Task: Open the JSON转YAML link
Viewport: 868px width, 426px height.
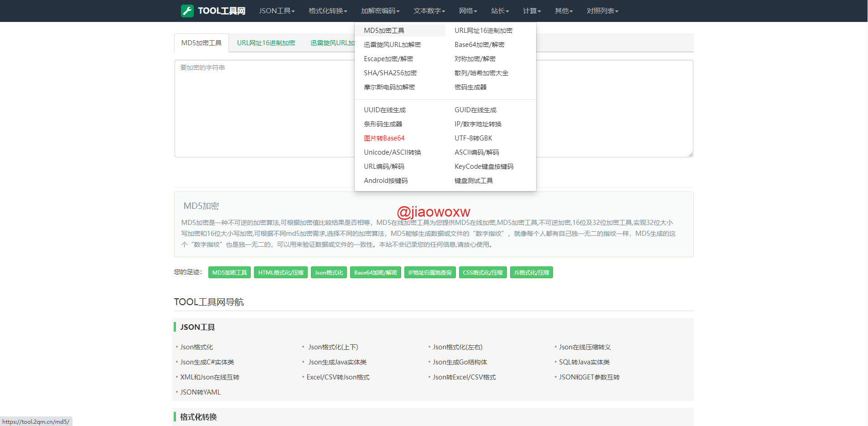Action: (200, 392)
